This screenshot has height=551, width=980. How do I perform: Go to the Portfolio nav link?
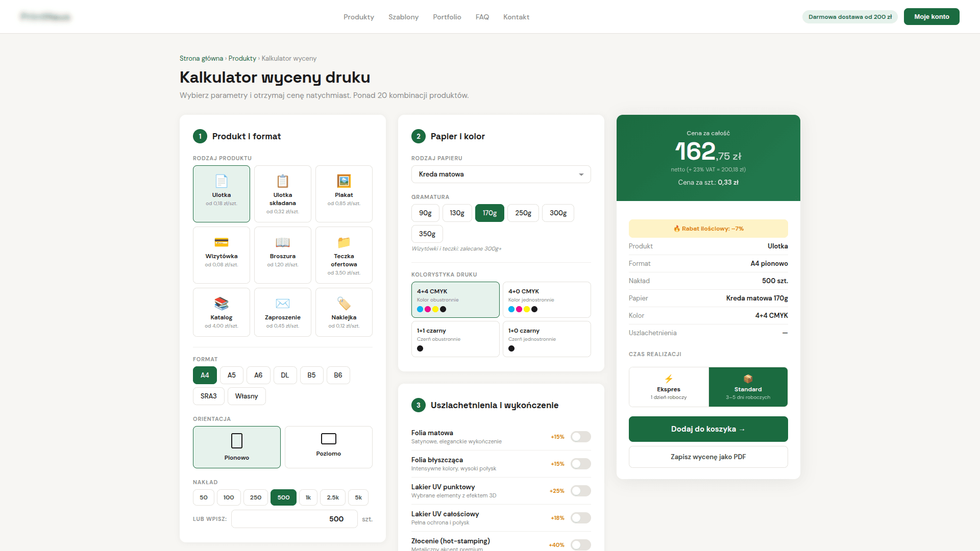coord(447,17)
